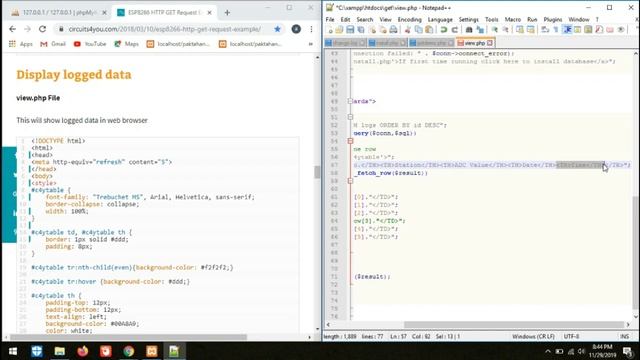Collapse the fold marker on line 49

click(x=350, y=101)
